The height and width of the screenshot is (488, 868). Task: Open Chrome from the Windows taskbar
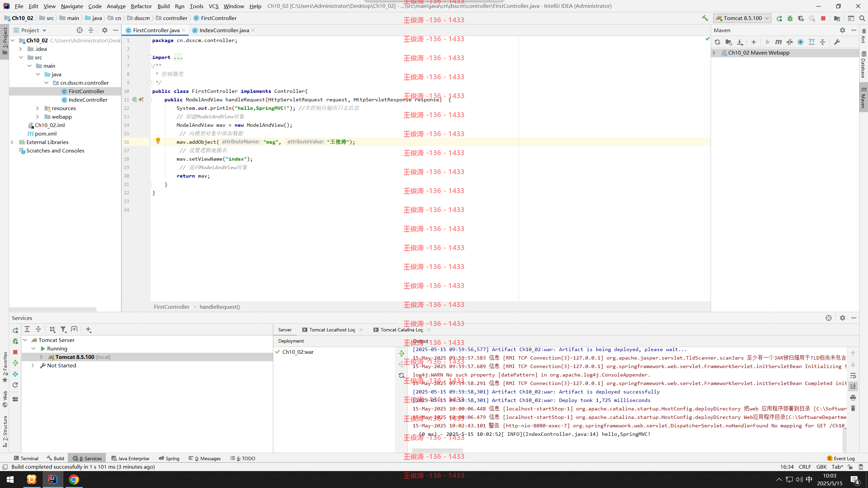click(x=74, y=480)
